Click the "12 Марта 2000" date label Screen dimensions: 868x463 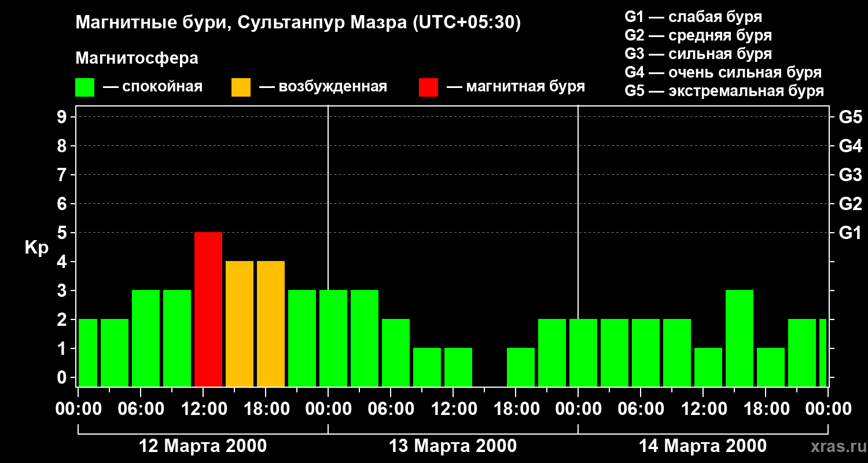203,446
